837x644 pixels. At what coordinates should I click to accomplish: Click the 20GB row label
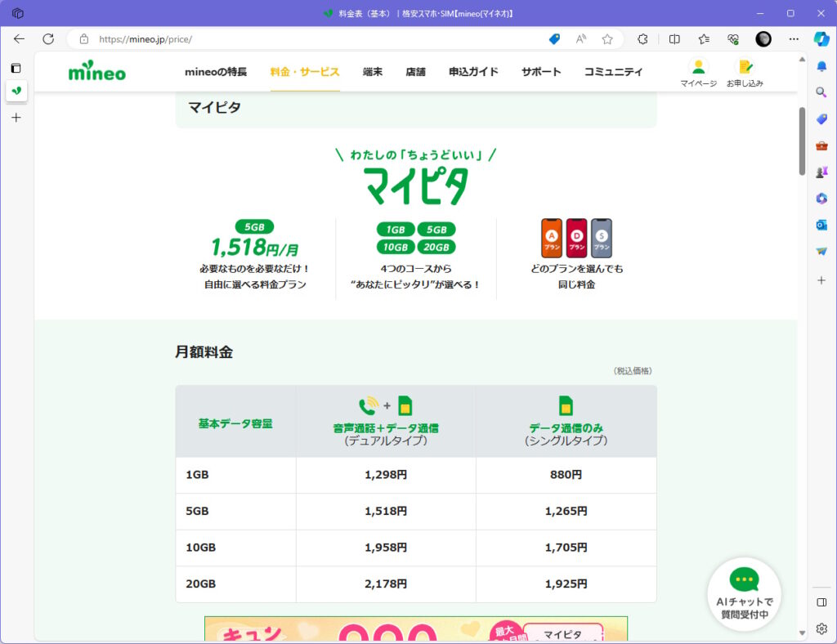pyautogui.click(x=201, y=584)
